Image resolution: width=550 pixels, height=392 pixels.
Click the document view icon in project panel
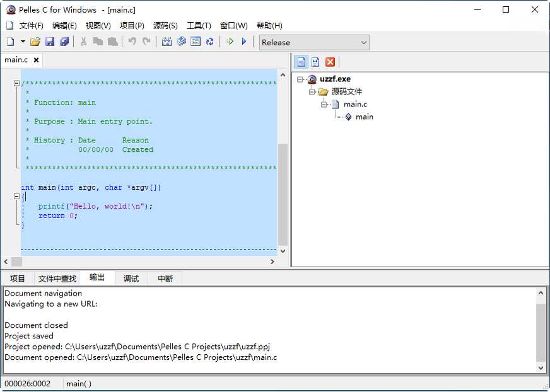pyautogui.click(x=301, y=62)
